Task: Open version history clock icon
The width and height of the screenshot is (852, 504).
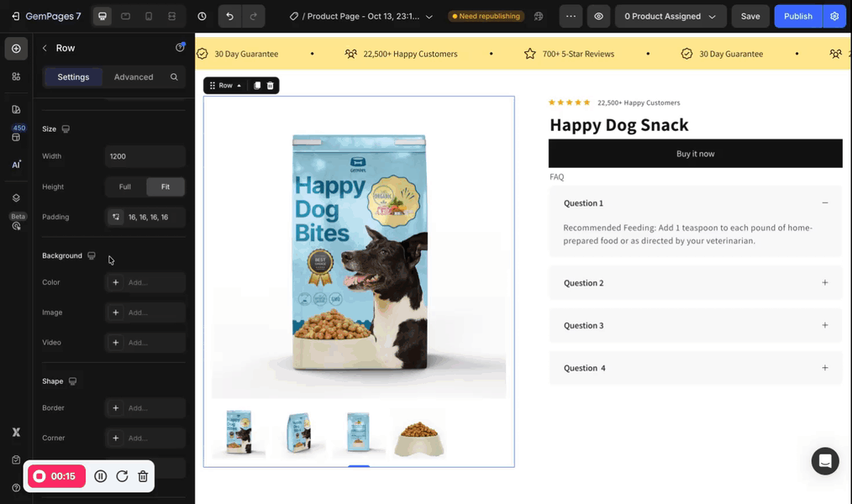Action: coord(202,16)
